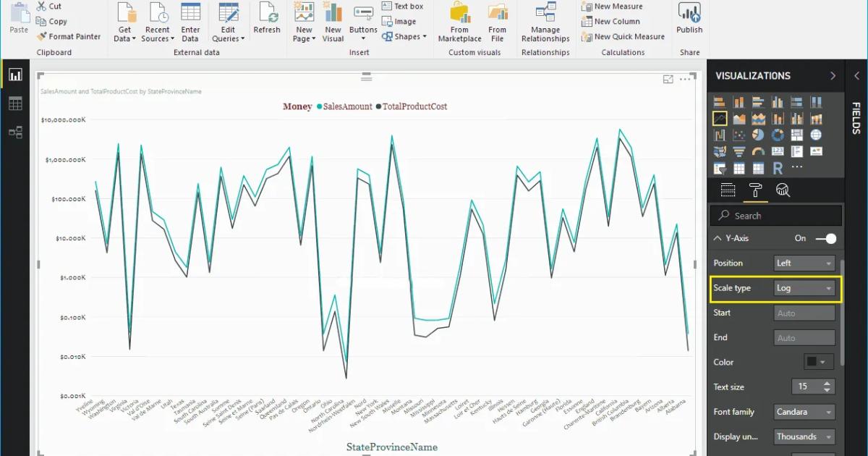Switch to Data view in the left sidebar
This screenshot has width=868, height=456.
16,102
